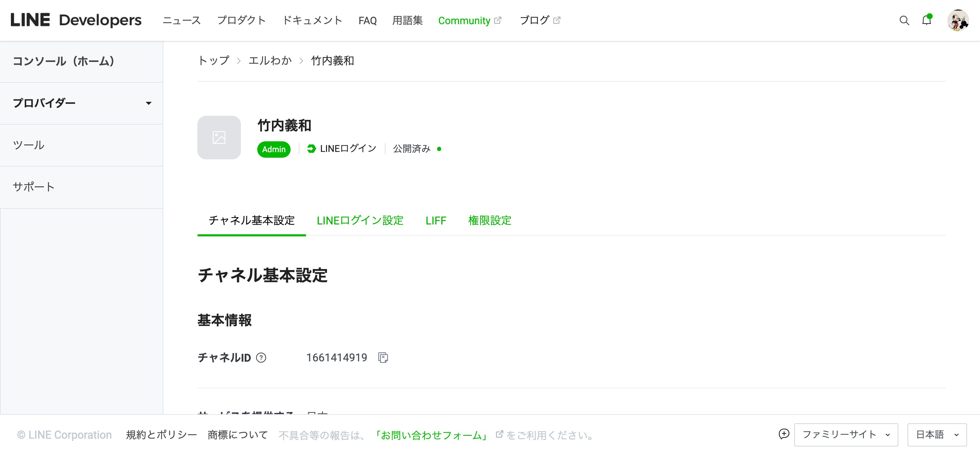This screenshot has height=455, width=980.
Task: Go to エルわか in the breadcrumb
Action: [270, 61]
